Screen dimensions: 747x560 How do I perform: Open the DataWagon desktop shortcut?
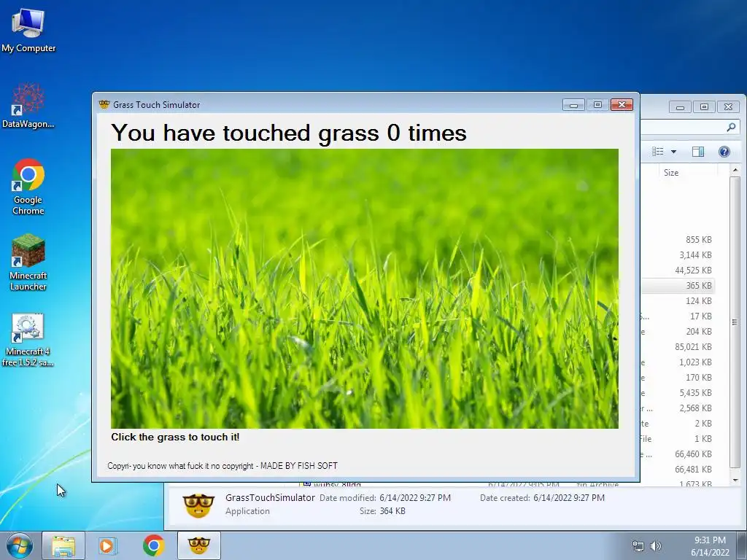(28, 106)
